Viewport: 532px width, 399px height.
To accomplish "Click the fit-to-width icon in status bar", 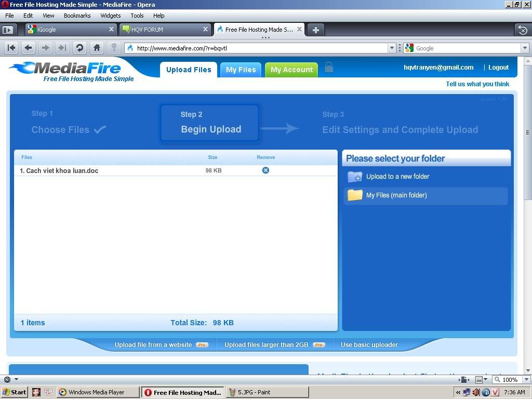I will 464,379.
